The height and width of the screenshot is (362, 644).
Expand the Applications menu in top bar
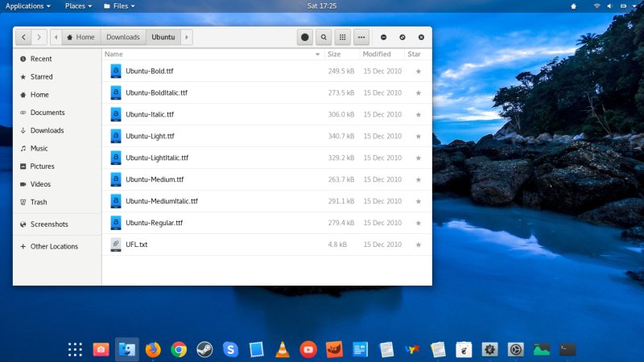coord(28,6)
